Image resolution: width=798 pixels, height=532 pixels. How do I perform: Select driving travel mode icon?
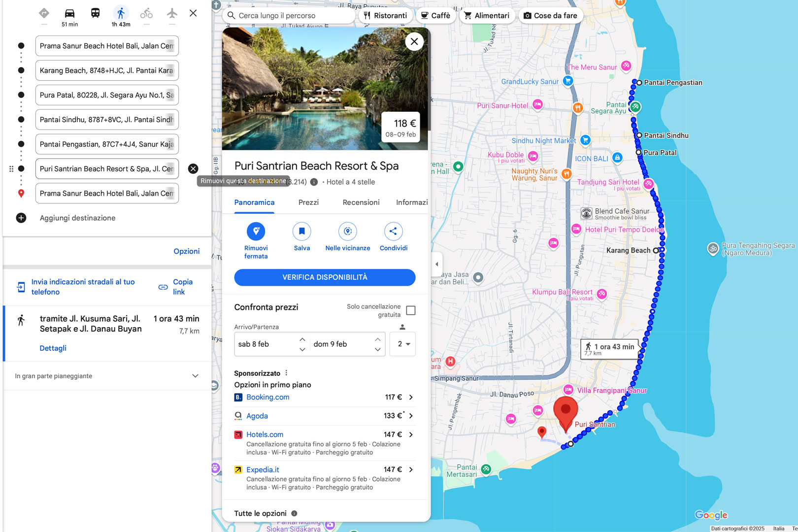coord(69,14)
